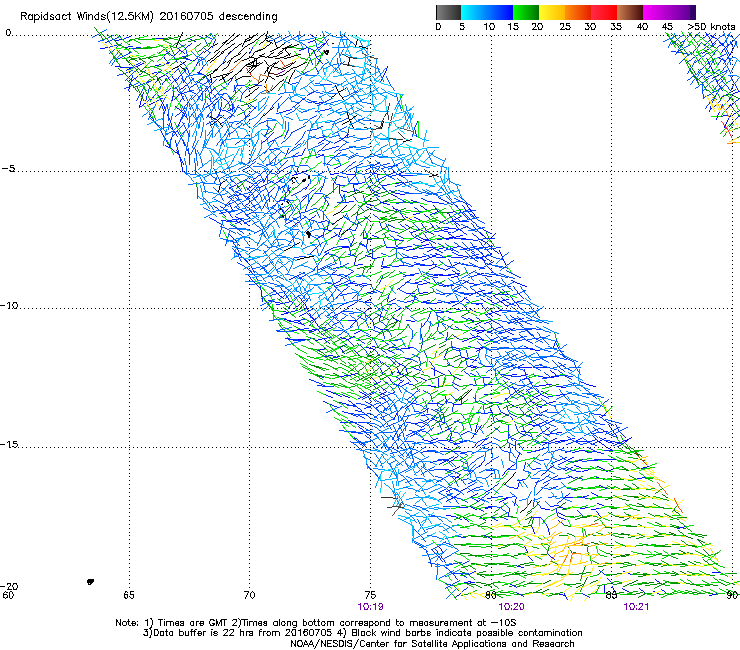Select the yellow 20-25 knots legend segment
The width and height of the screenshot is (740, 650).
[x=552, y=12]
